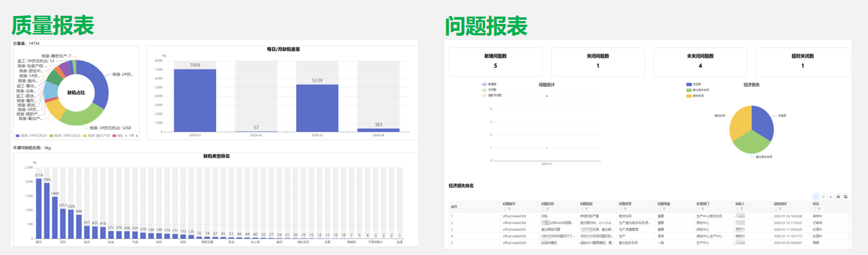Click blue 未选择 swatch in 经济损失 legend
The width and height of the screenshot is (868, 255).
click(x=689, y=84)
